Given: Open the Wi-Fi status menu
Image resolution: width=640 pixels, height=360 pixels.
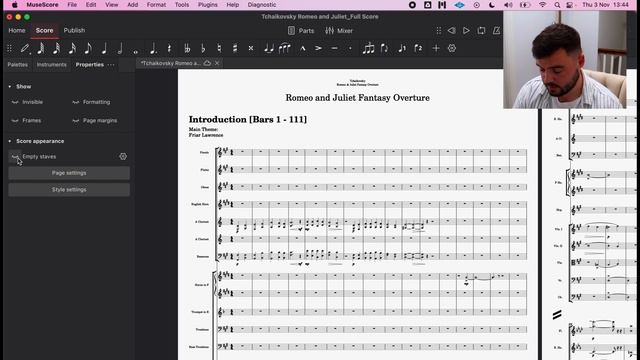Looking at the screenshot, I should (x=542, y=5).
